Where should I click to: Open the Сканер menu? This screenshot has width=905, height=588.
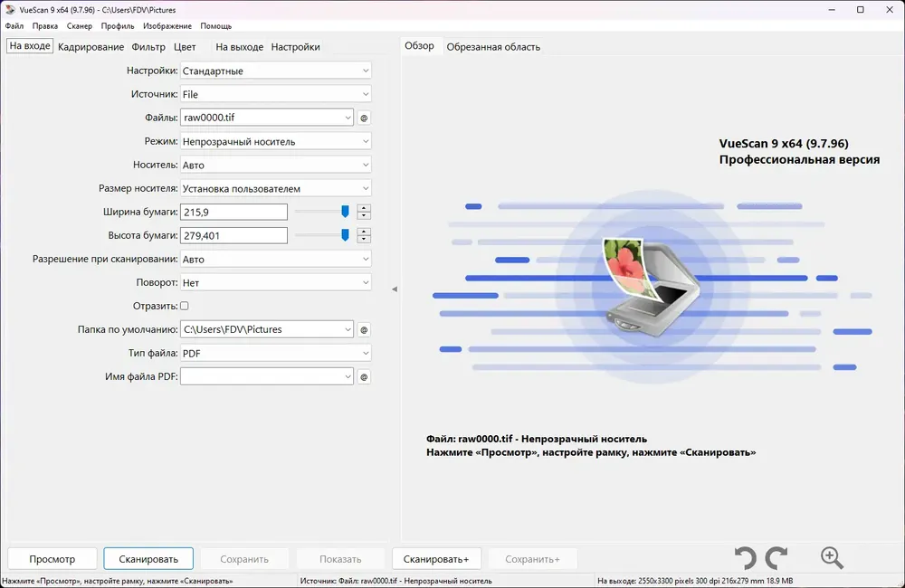point(79,26)
